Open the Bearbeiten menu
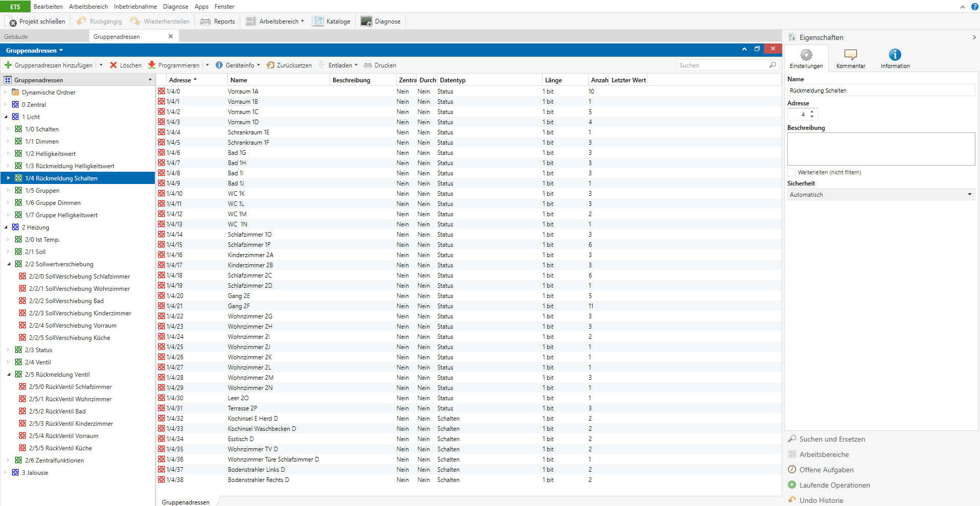 (x=48, y=7)
